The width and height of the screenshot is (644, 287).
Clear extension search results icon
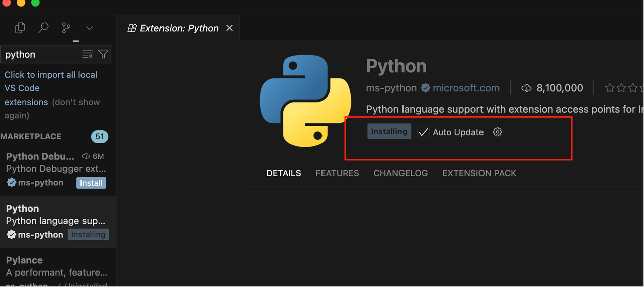point(87,54)
